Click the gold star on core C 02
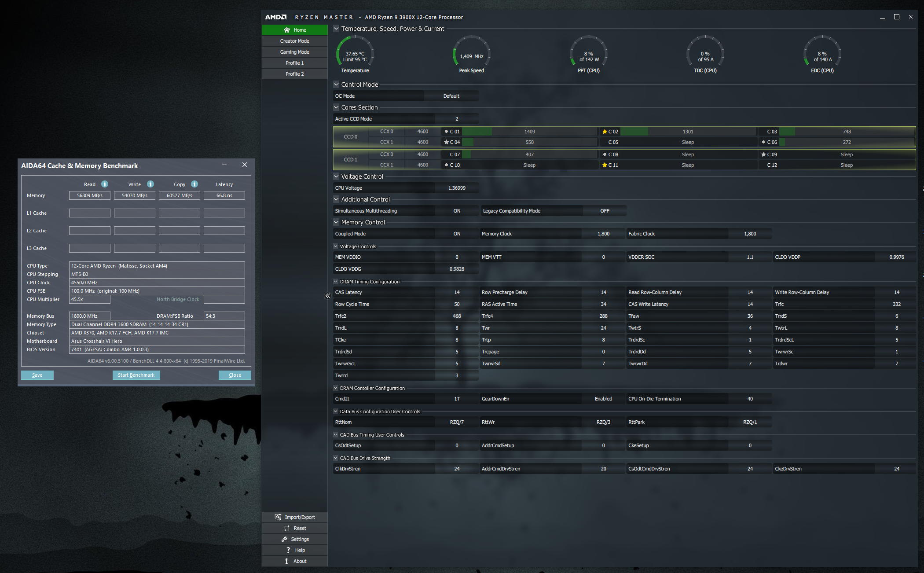The height and width of the screenshot is (573, 924). 605,132
